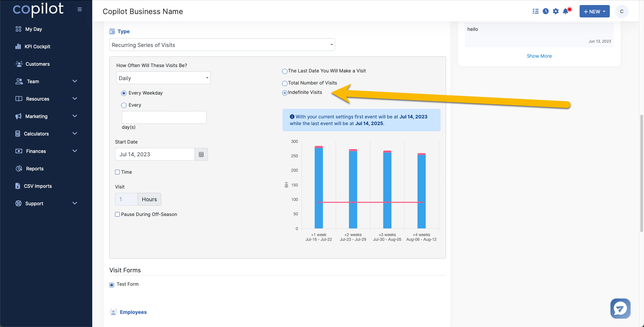Toggle the hamburger sidebar menu icon
Viewport: 644px width, 327px height.
tap(79, 9)
